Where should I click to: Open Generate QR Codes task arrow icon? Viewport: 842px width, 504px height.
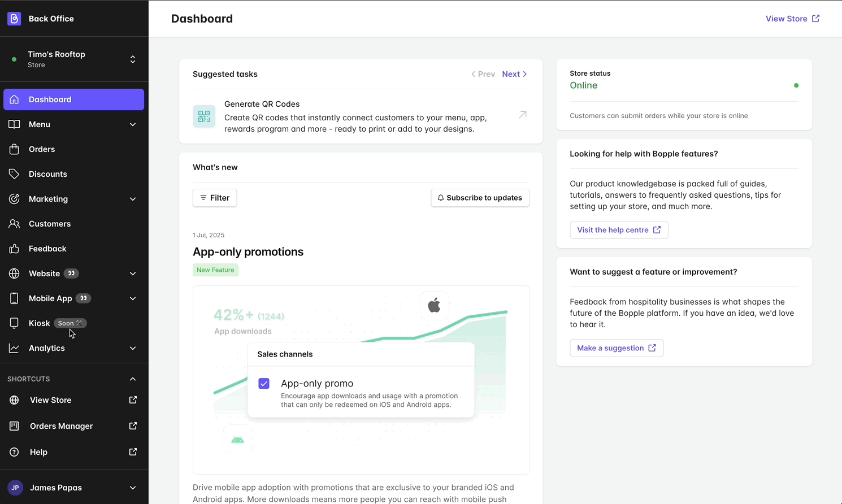coord(523,115)
